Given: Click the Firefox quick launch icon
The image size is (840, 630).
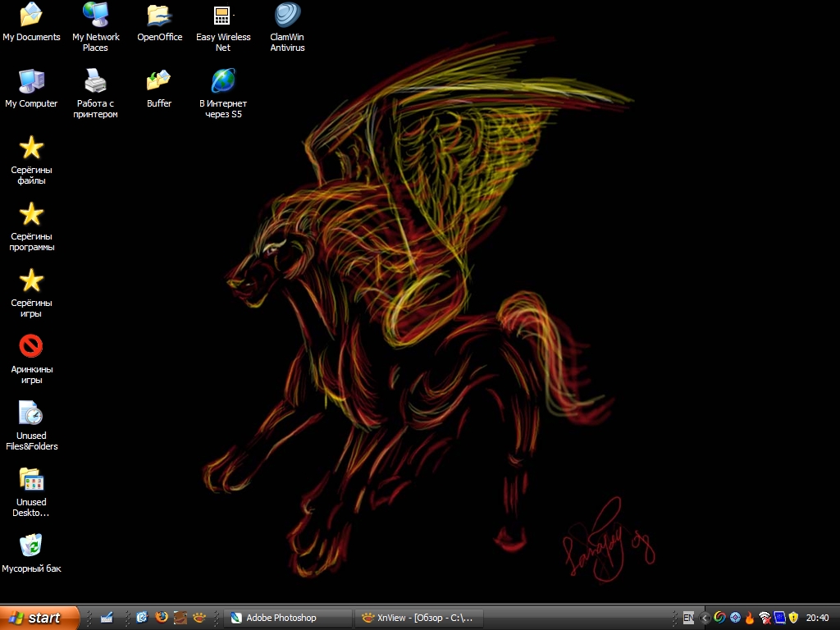Looking at the screenshot, I should pos(162,617).
